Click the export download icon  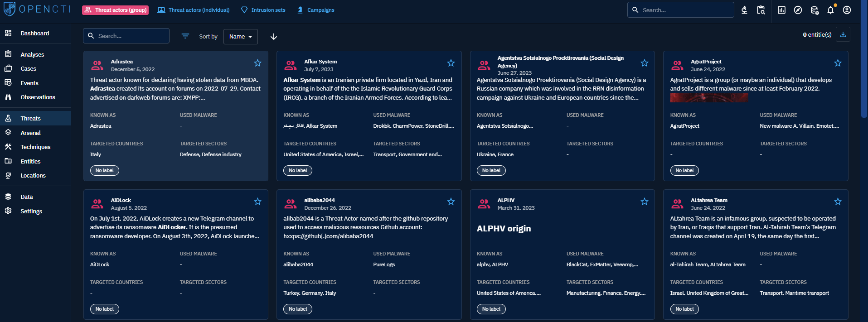(843, 34)
